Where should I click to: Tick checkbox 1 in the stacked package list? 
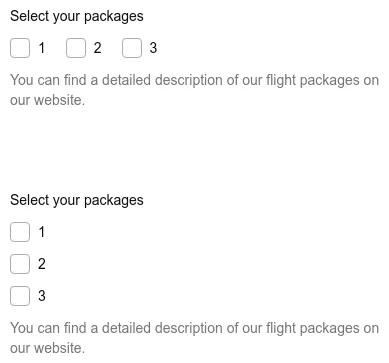tap(20, 232)
